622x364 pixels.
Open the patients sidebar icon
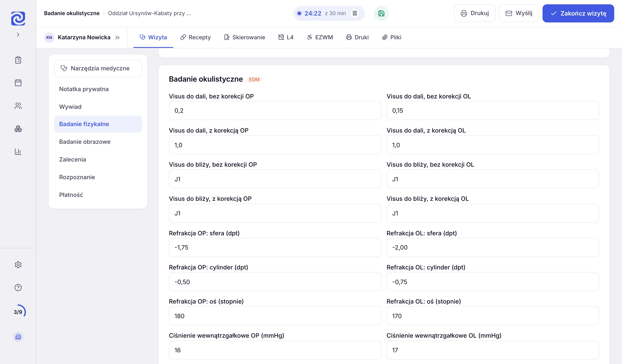(x=18, y=106)
